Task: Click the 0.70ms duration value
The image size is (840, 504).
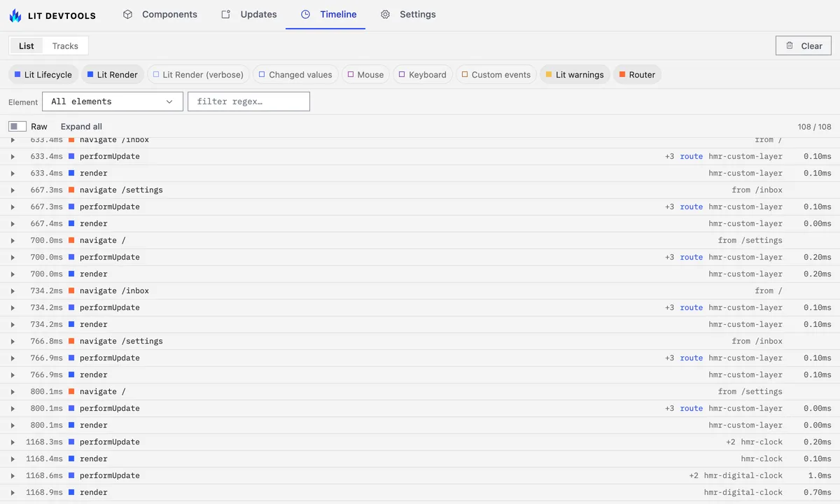Action: (818, 492)
